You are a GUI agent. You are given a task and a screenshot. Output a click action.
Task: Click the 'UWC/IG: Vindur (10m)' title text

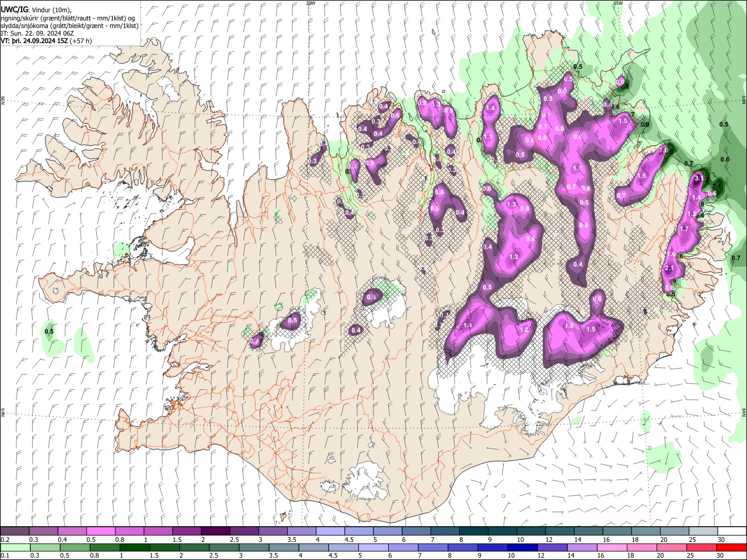pos(36,10)
